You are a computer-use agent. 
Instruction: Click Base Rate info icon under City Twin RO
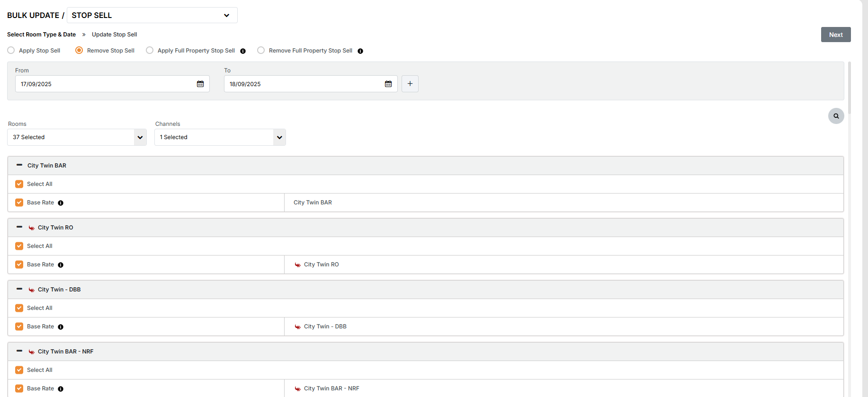(x=61, y=265)
